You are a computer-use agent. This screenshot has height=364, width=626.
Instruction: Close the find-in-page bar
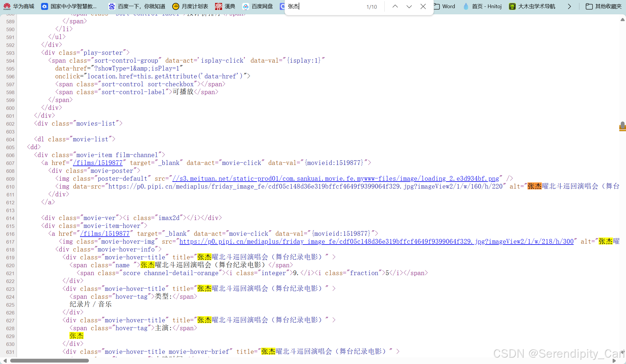[x=423, y=6]
